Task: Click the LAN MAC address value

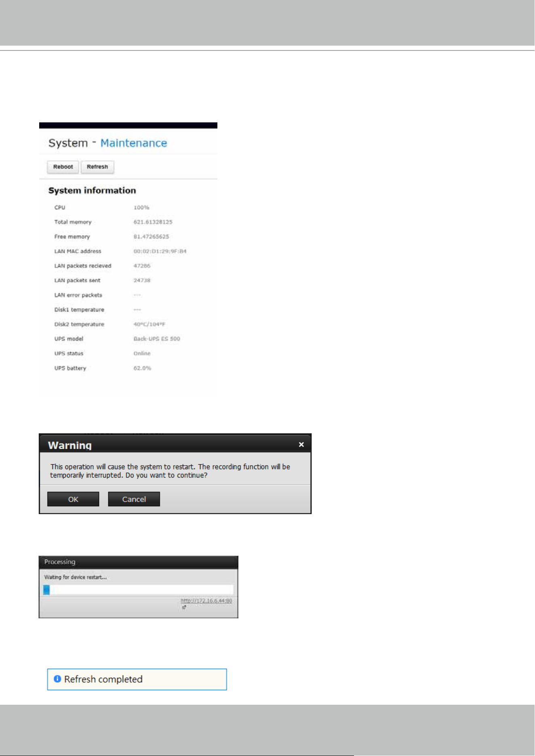Action: (x=160, y=251)
